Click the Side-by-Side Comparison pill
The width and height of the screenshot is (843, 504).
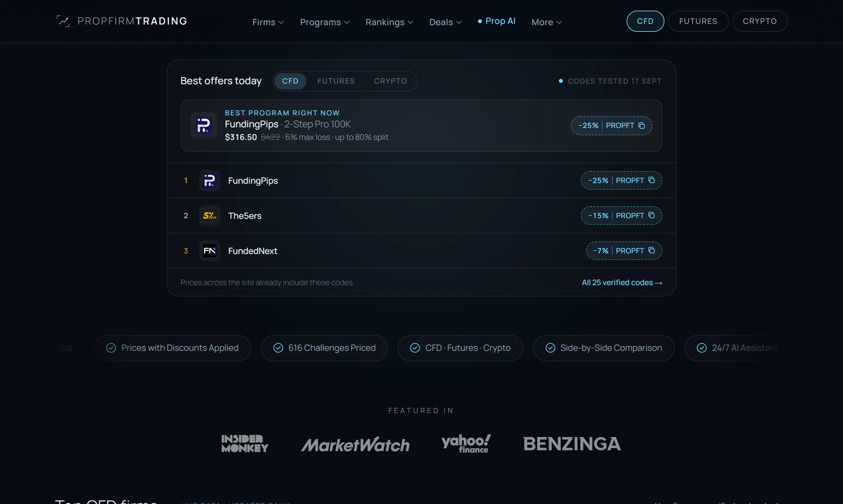[604, 348]
